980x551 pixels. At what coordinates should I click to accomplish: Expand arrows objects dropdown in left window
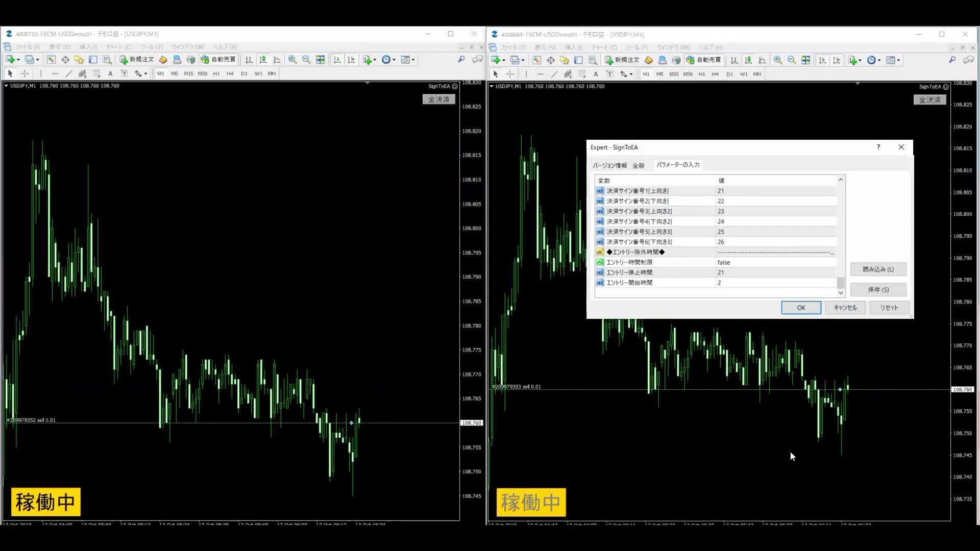tap(145, 74)
